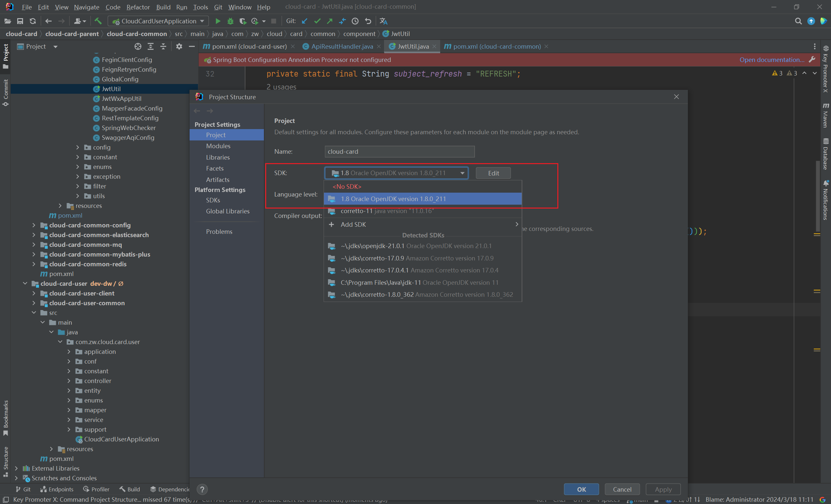Collapse the cloud-card-user module
This screenshot has height=504, width=831.
point(25,284)
